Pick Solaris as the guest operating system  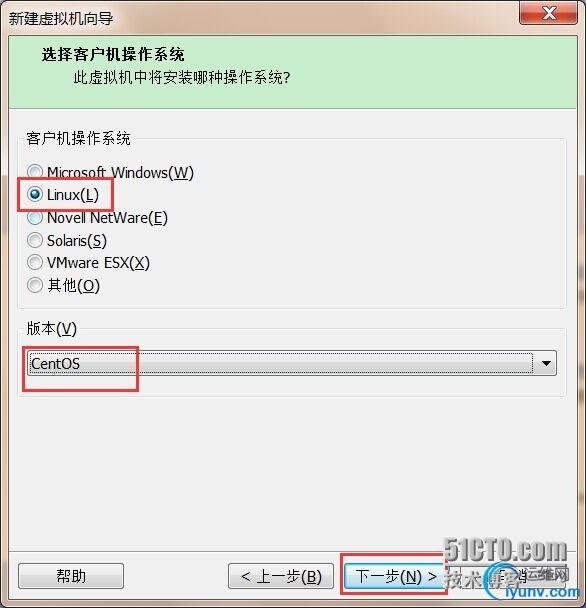point(35,240)
